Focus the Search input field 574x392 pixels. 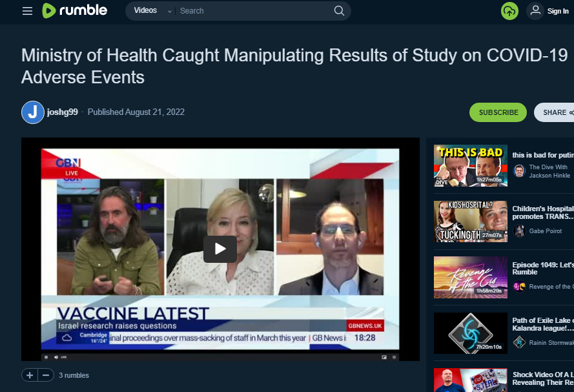pyautogui.click(x=254, y=11)
